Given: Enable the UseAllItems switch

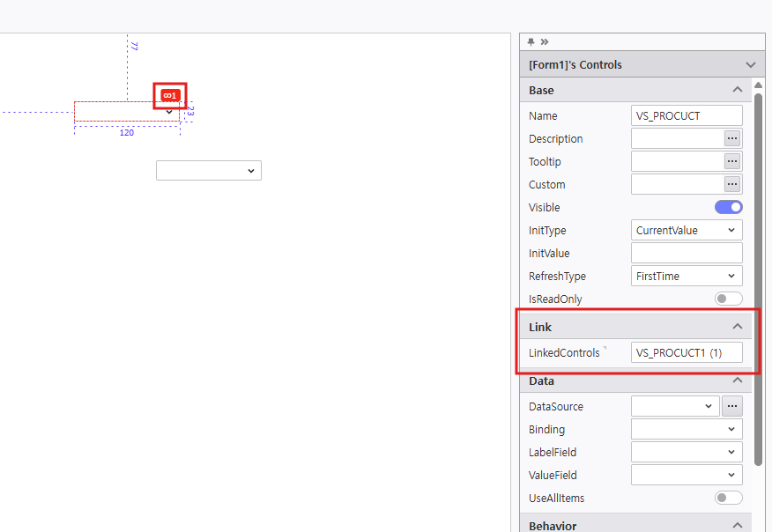Looking at the screenshot, I should (x=729, y=498).
